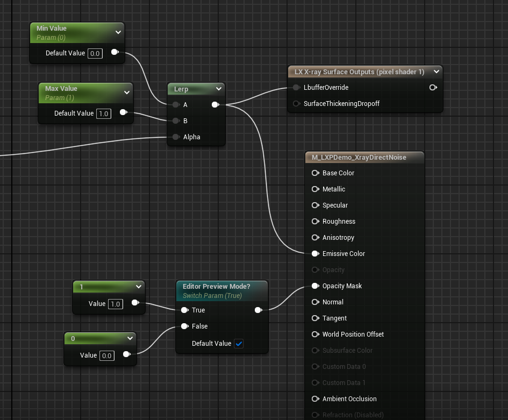Image resolution: width=508 pixels, height=420 pixels.
Task: Collapse the Lerp node using its header chevron
Action: point(218,89)
